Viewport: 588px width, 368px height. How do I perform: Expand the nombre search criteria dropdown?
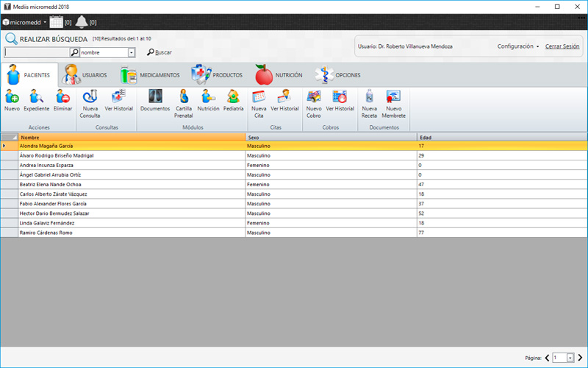pos(132,52)
